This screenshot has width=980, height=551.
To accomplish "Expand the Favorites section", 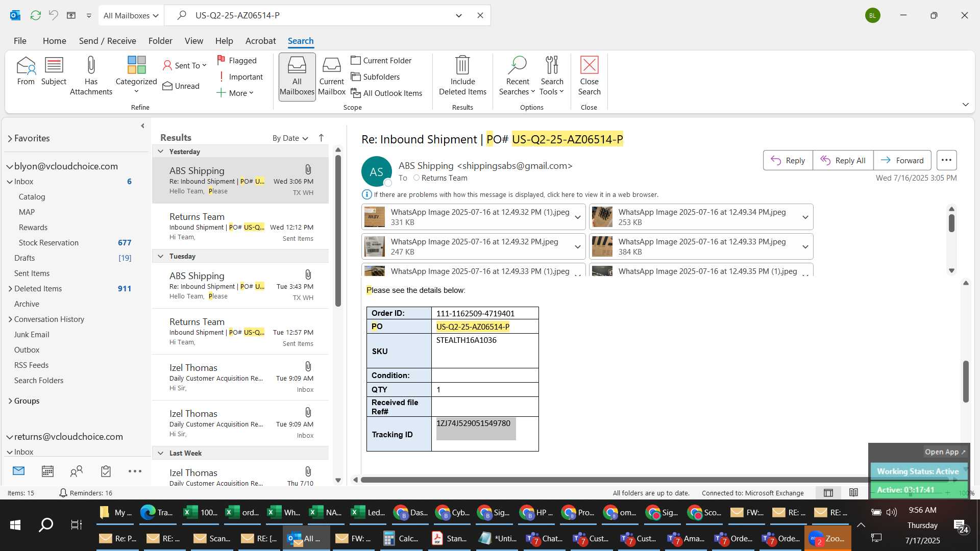I will click(10, 138).
